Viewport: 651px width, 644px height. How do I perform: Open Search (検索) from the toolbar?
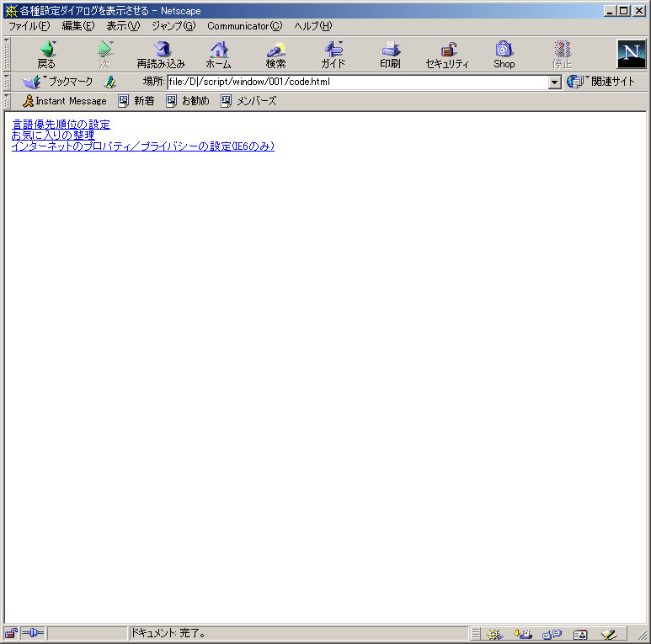276,55
